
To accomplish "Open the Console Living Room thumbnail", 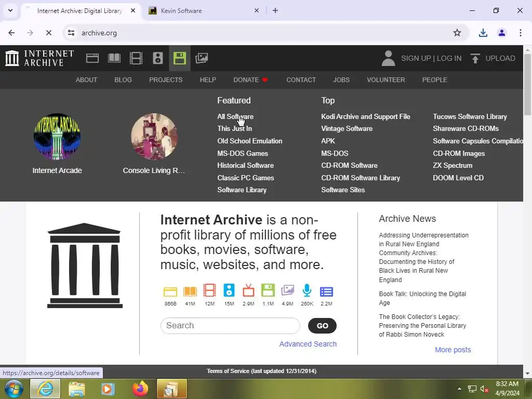I will pyautogui.click(x=154, y=137).
